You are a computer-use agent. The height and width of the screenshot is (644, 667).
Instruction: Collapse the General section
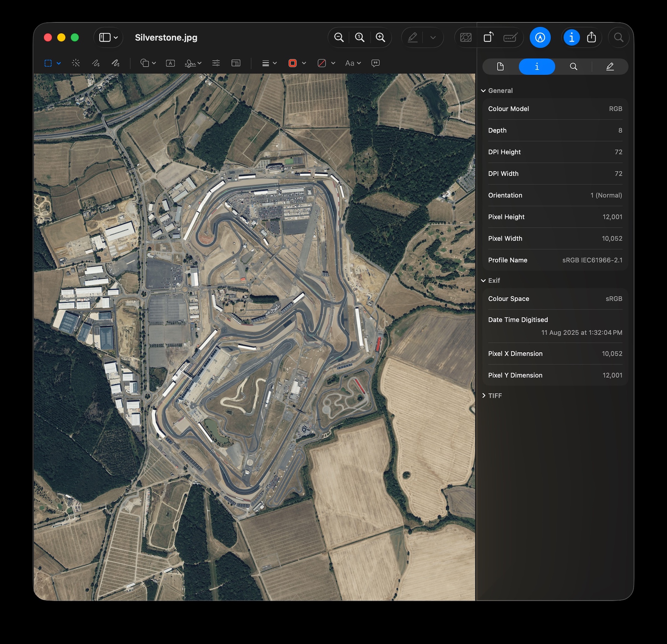pyautogui.click(x=483, y=91)
